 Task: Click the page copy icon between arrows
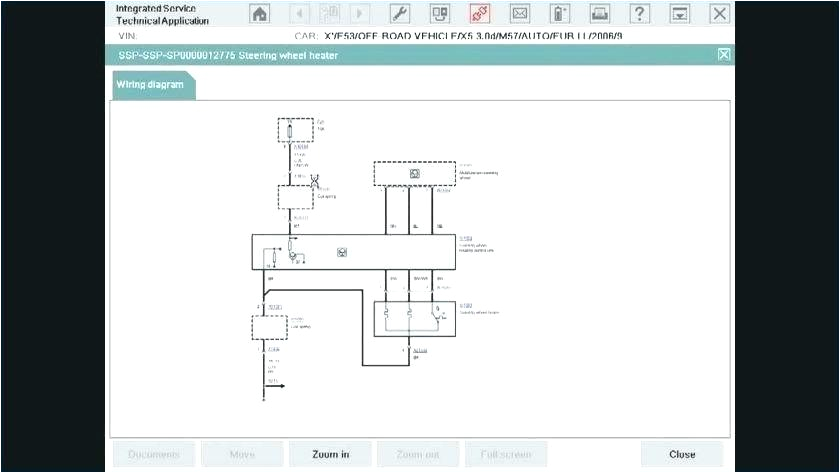(329, 13)
